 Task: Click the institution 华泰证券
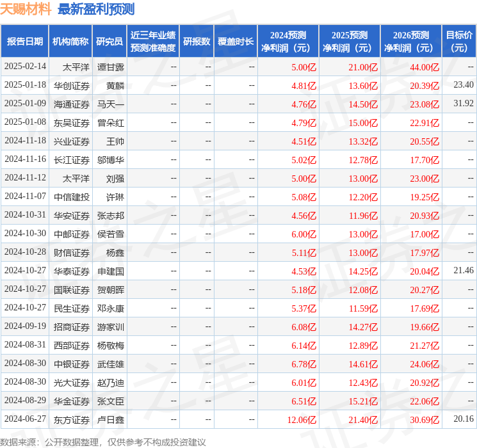click(x=72, y=271)
